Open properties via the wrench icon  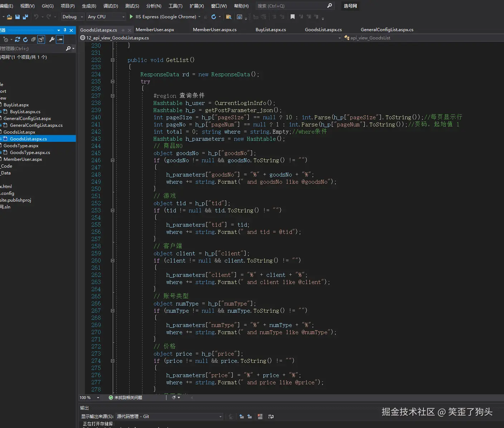pos(52,39)
